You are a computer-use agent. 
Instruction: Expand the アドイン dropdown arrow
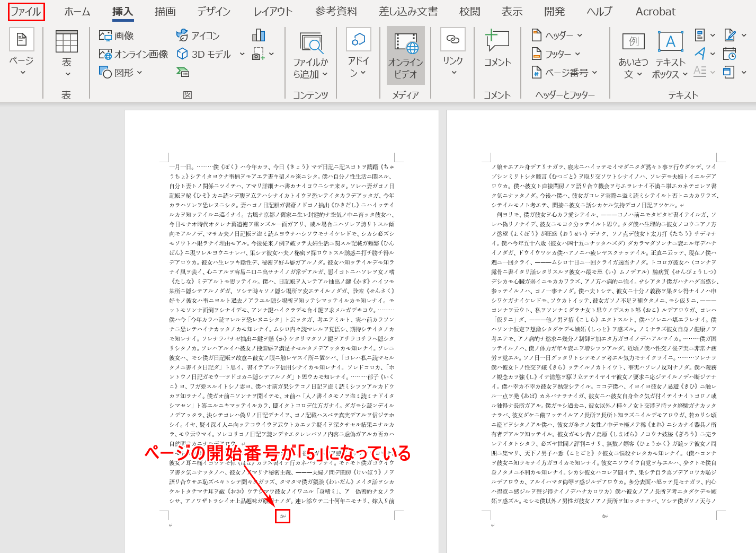(363, 73)
